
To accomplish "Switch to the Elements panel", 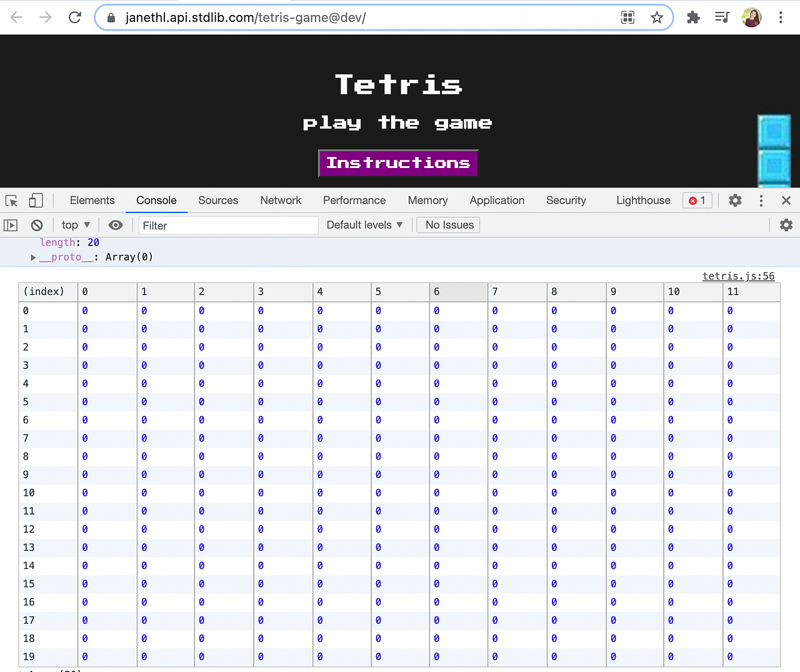I will click(92, 200).
